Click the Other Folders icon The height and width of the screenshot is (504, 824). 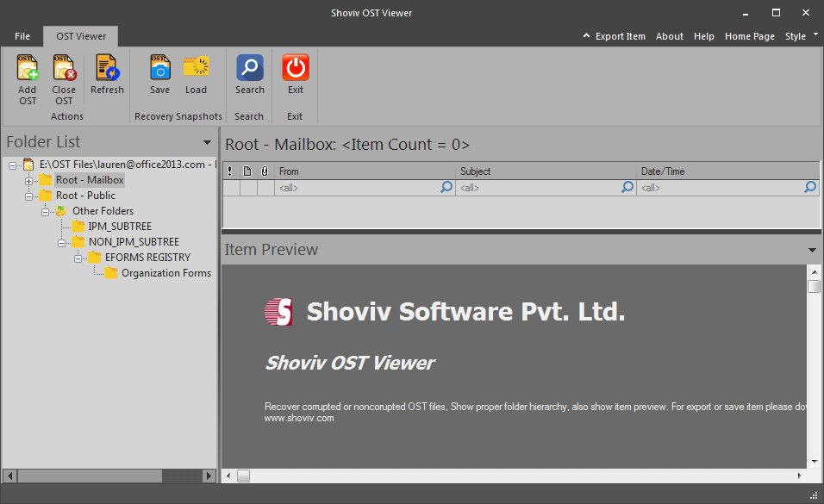[x=61, y=211]
